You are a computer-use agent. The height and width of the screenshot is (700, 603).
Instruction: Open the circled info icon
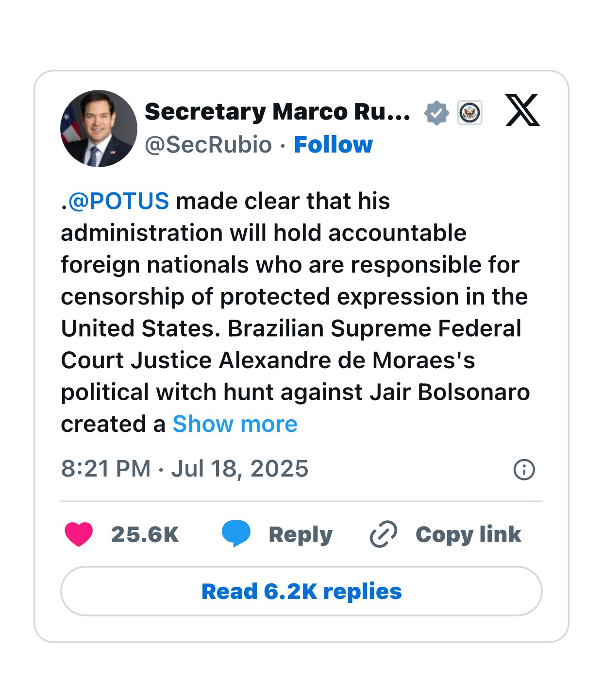click(524, 470)
